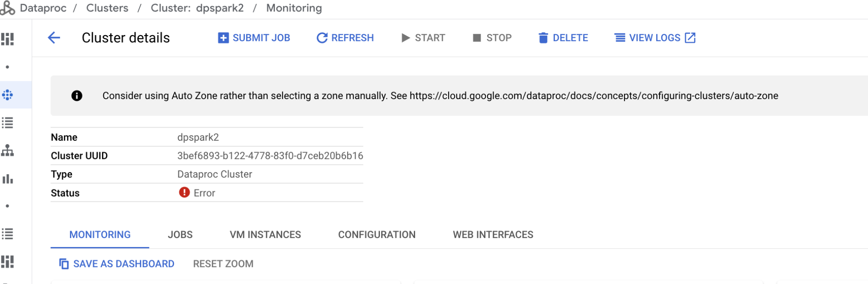Click the Start play triangle icon
The image size is (868, 284).
(406, 38)
